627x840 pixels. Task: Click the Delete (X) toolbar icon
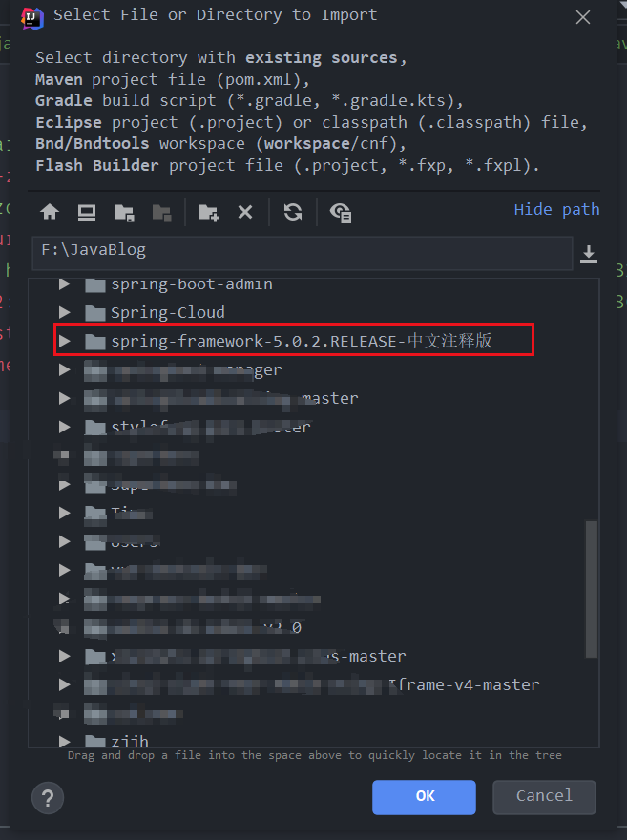[x=245, y=213]
